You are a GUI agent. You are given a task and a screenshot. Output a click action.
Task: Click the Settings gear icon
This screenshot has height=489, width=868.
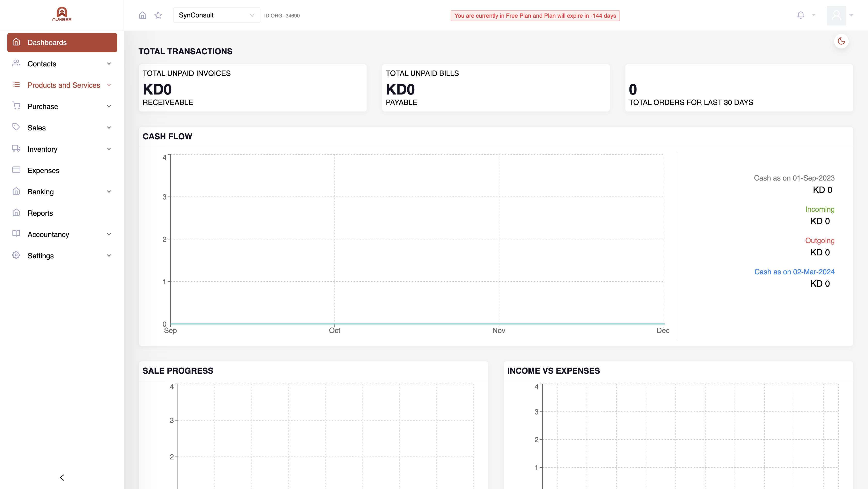[16, 255]
